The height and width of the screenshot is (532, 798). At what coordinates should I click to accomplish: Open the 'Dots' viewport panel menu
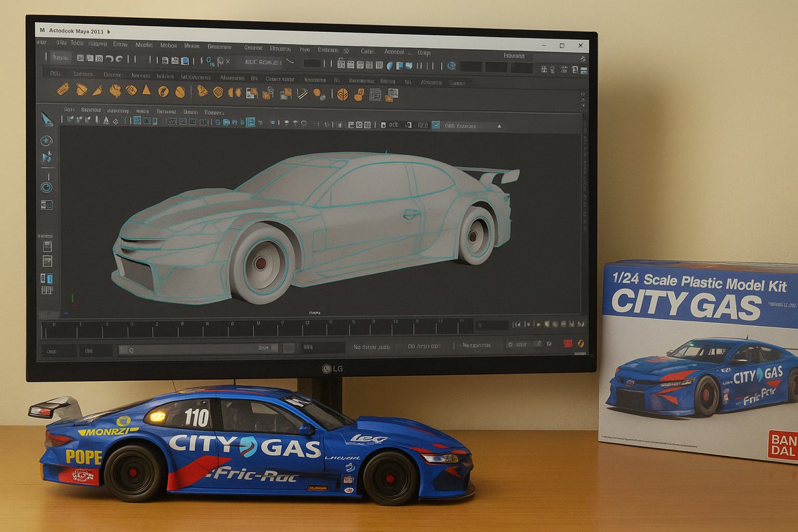69,110
